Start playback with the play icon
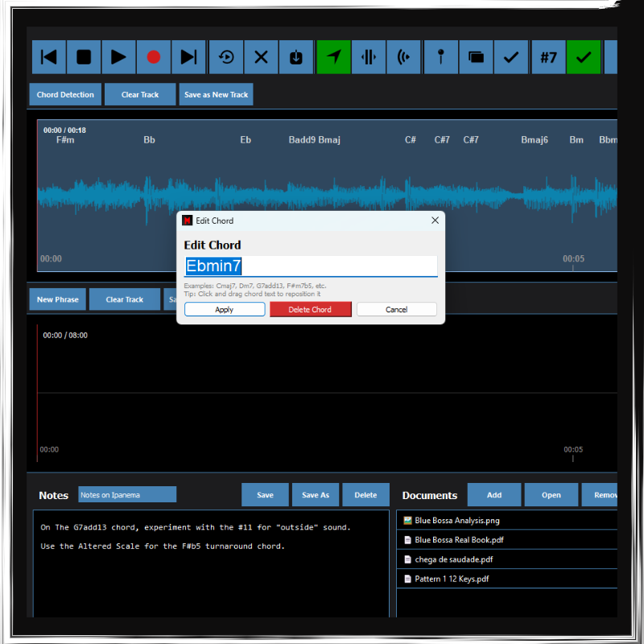The width and height of the screenshot is (644, 644). (x=118, y=57)
